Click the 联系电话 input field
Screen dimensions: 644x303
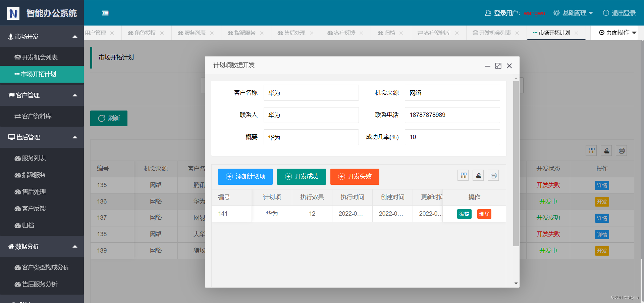pos(452,115)
